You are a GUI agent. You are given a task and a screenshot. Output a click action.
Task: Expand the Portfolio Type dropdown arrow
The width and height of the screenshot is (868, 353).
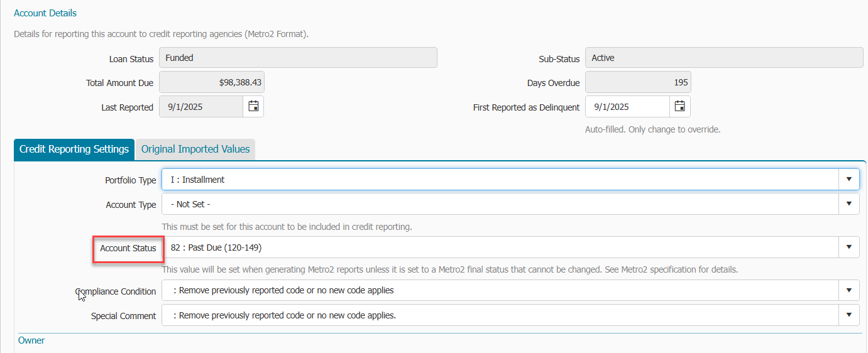[x=849, y=180]
